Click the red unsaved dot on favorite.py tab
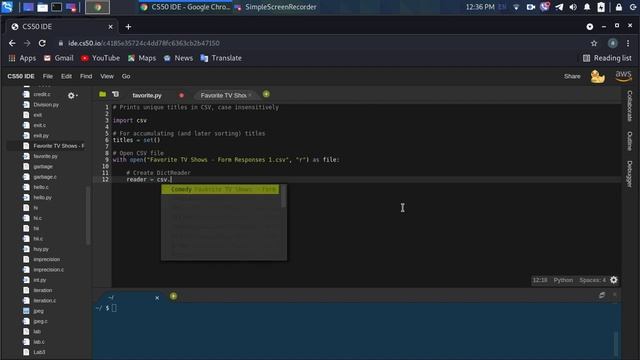The height and width of the screenshot is (360, 640). click(x=181, y=96)
